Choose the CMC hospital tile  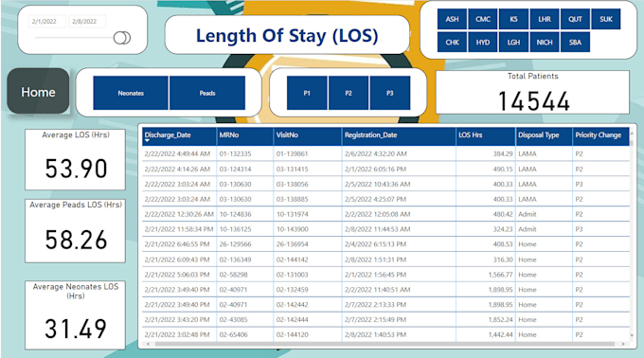pos(483,19)
